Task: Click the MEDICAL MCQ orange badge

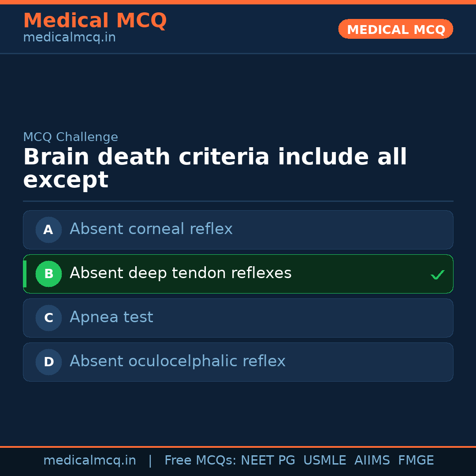Action: (x=395, y=29)
